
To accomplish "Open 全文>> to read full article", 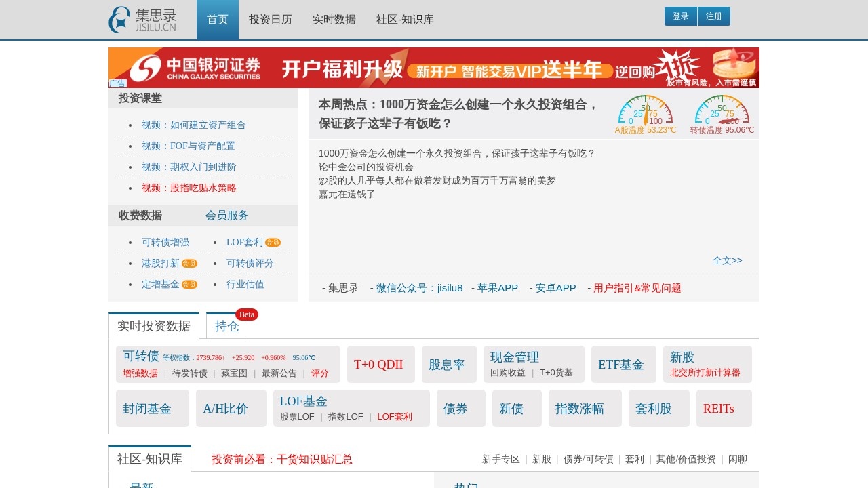I will (x=727, y=260).
